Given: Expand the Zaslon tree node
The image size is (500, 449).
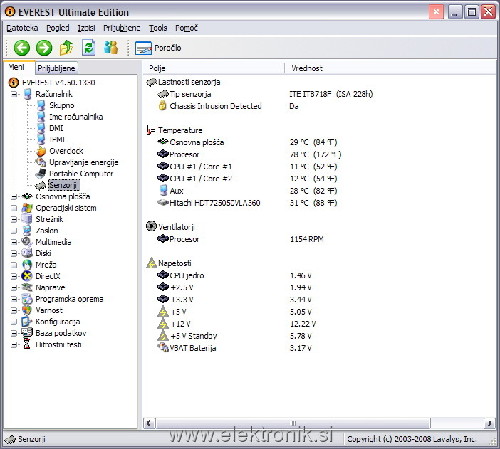Looking at the screenshot, I should tap(14, 231).
